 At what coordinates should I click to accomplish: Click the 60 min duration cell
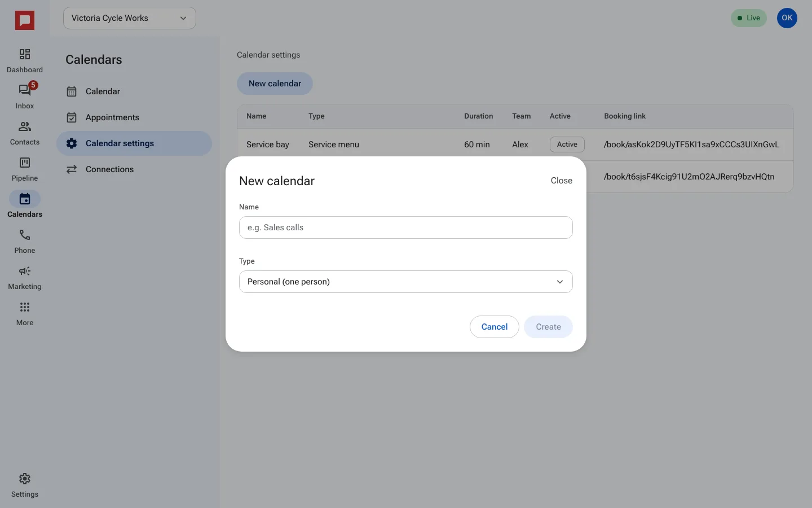pyautogui.click(x=477, y=144)
